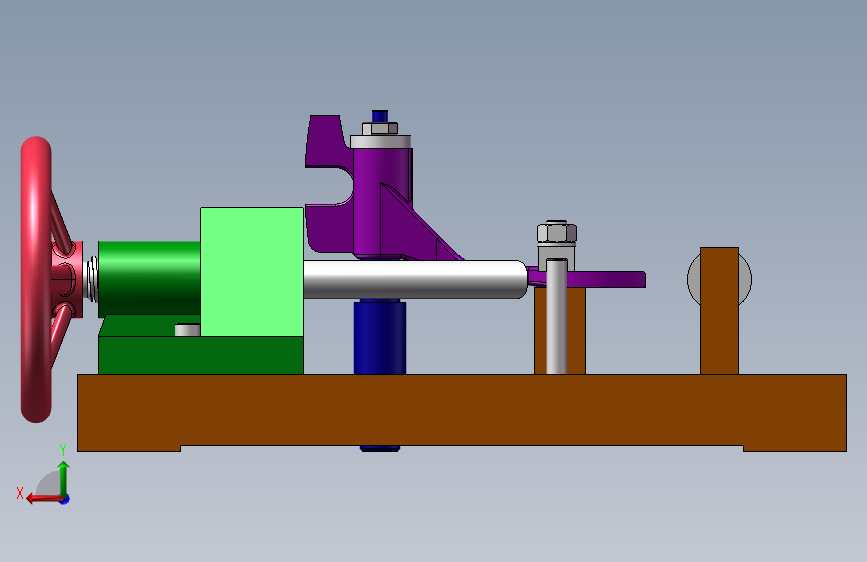
Task: Click the blue Z axis dot on triad
Action: tap(65, 499)
